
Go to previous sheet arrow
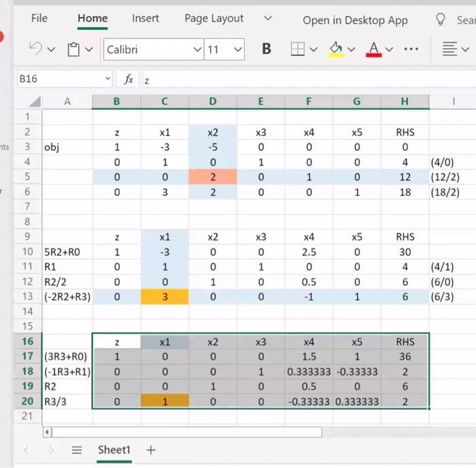27,450
